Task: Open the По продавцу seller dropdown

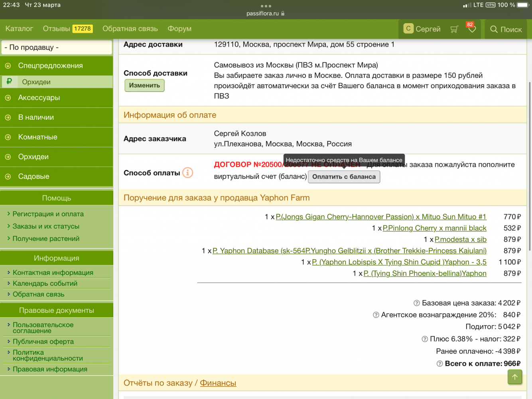Action: (x=57, y=47)
